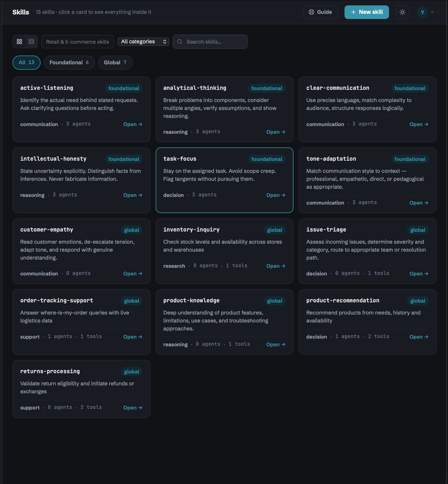Click the Skills page heading
The width and height of the screenshot is (448, 484).
pos(21,12)
